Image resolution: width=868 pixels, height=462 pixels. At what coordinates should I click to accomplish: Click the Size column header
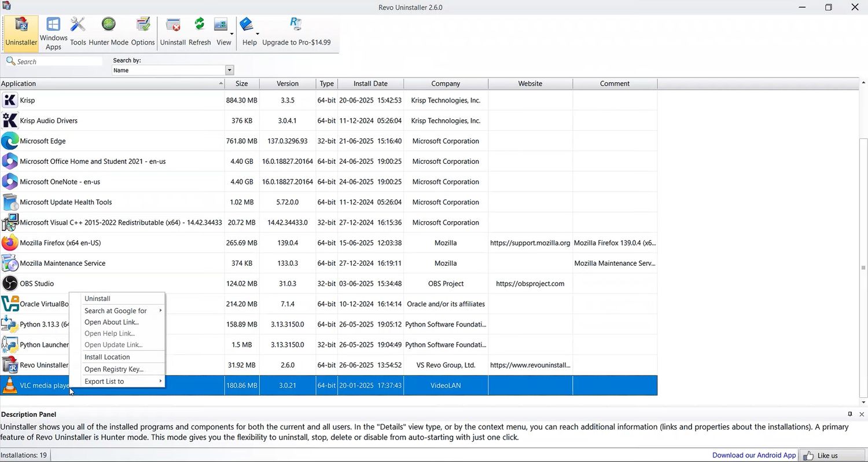(242, 83)
